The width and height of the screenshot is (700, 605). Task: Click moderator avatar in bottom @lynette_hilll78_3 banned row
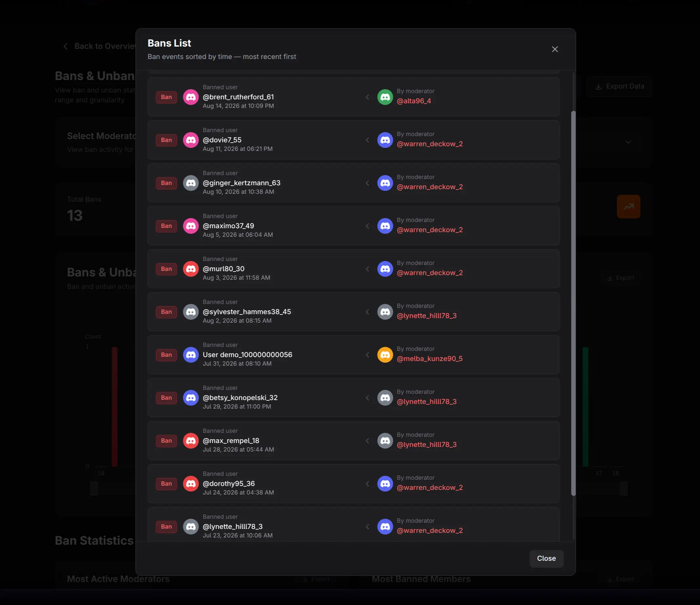(385, 526)
